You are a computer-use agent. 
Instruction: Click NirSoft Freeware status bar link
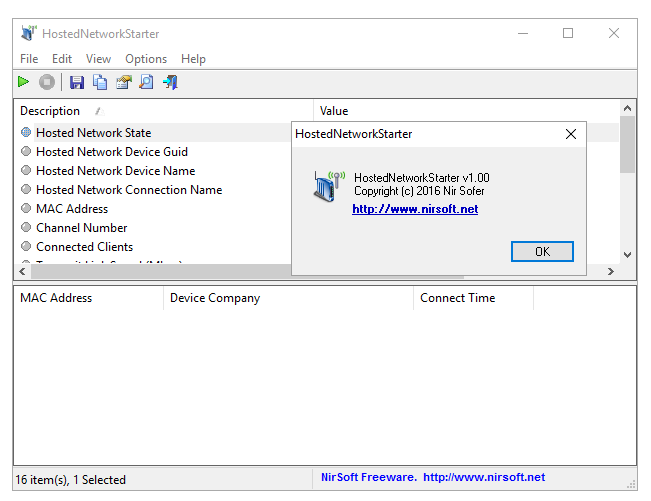click(433, 477)
